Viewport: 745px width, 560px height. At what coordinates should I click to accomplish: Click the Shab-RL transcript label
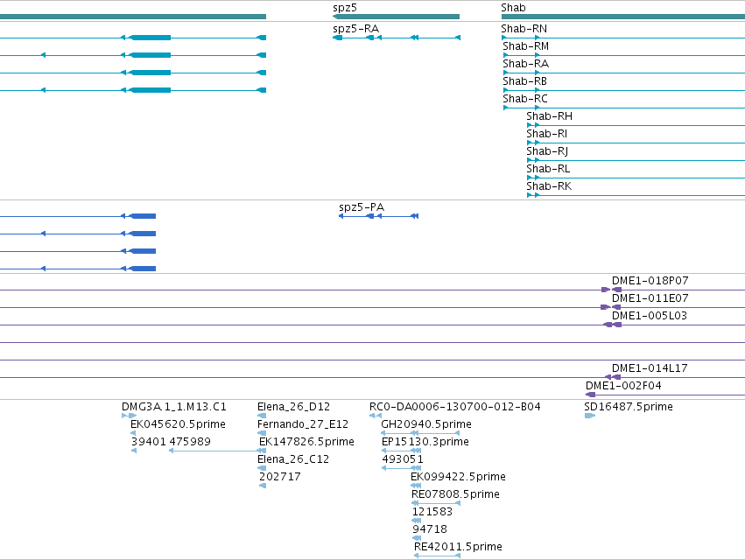(548, 169)
